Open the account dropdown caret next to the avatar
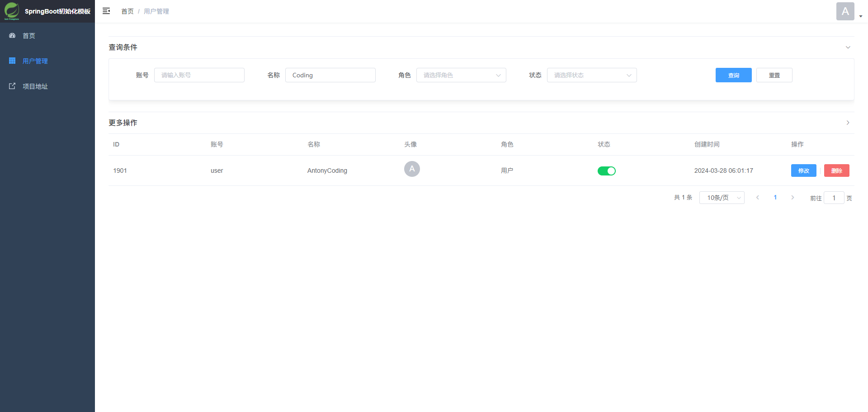The height and width of the screenshot is (412, 868). point(860,16)
